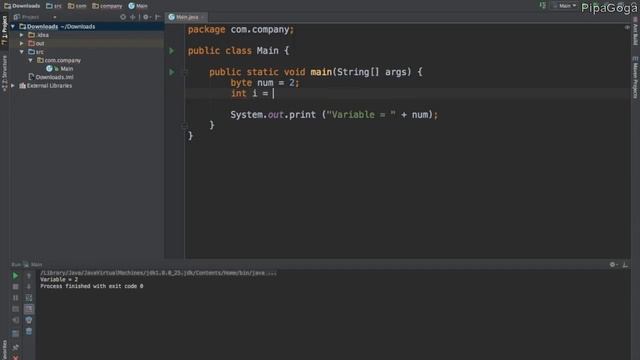Screen dimensions: 640x360
Task: Click the Stop process icon in Run panel
Action: [15, 287]
